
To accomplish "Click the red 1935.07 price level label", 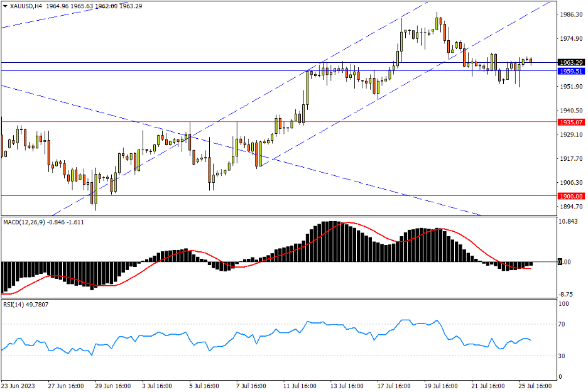I will [x=571, y=122].
